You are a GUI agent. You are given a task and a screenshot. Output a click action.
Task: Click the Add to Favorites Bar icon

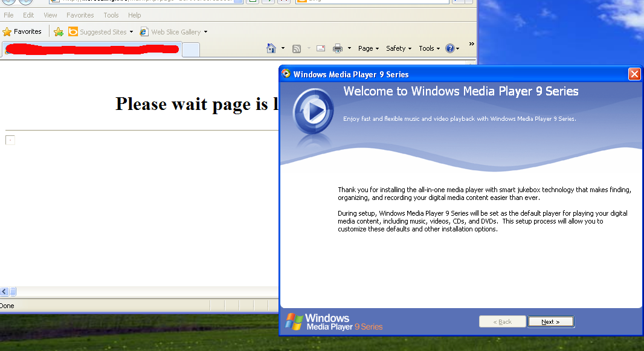pyautogui.click(x=59, y=31)
